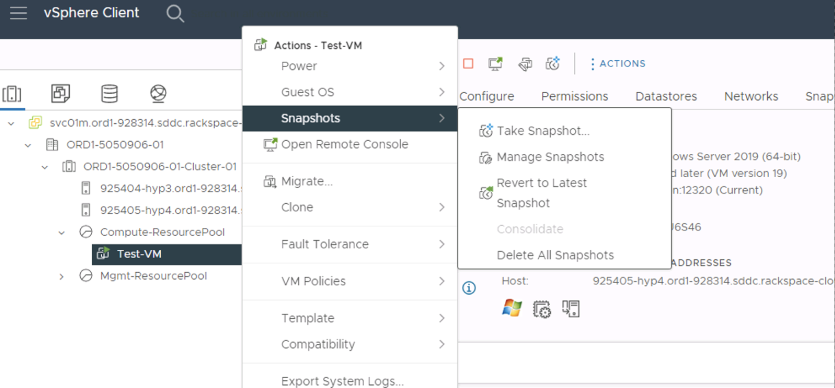Click the ACTIONS button

(x=618, y=64)
